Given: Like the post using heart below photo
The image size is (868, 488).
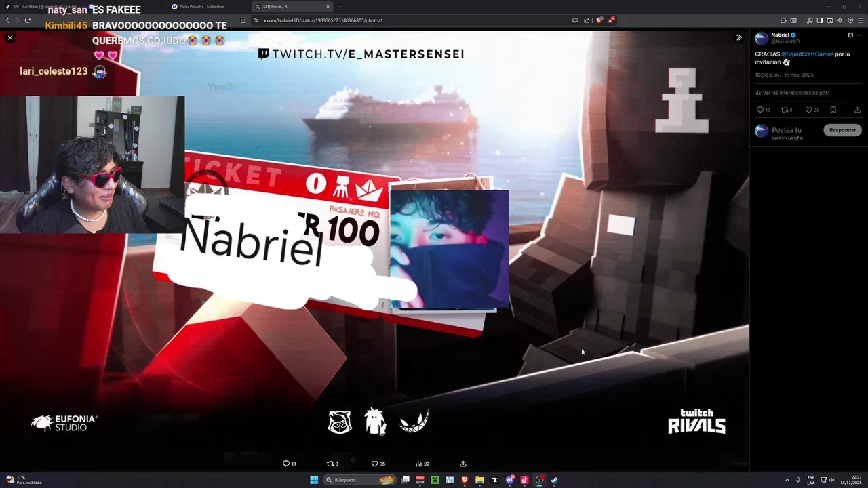Looking at the screenshot, I should pos(374,464).
